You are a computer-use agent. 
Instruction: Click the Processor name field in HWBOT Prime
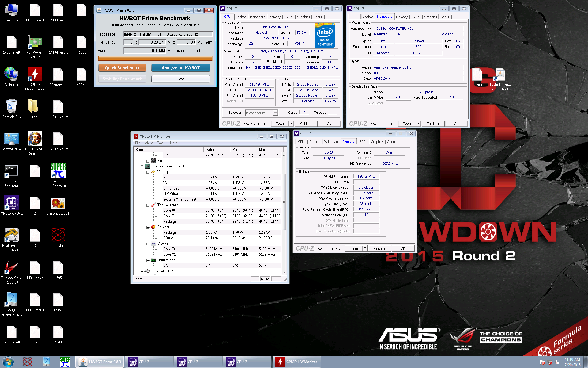point(168,34)
